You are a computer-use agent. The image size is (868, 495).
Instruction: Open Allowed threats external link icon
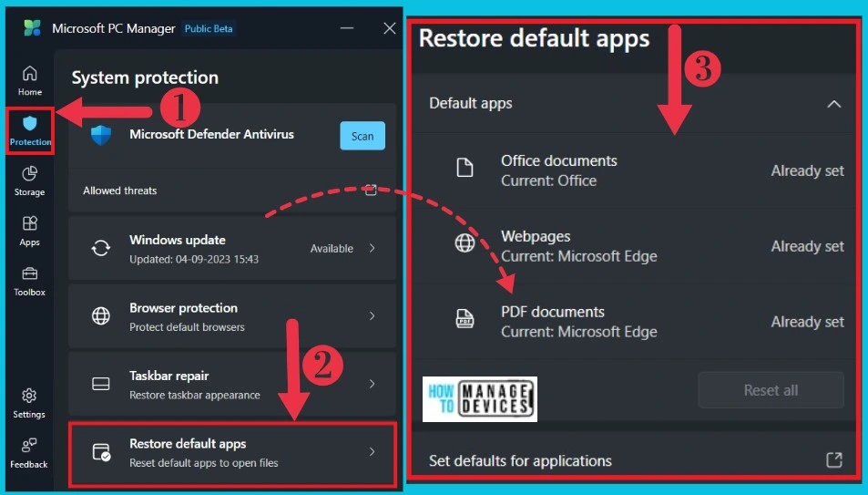pyautogui.click(x=371, y=191)
